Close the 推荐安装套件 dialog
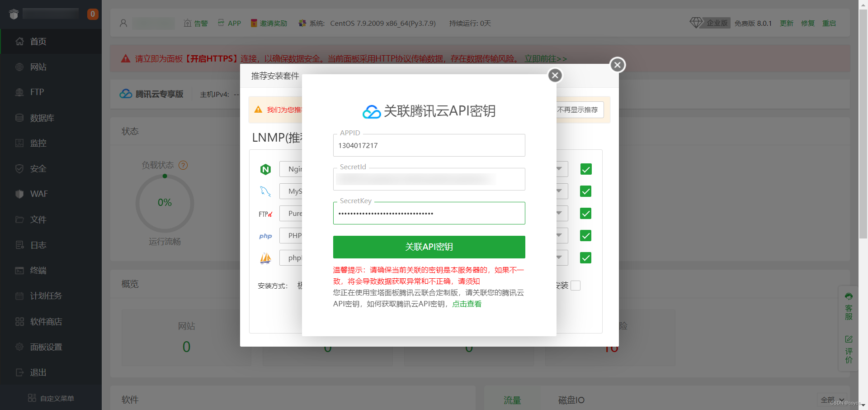Viewport: 868px width, 410px height. pos(618,65)
